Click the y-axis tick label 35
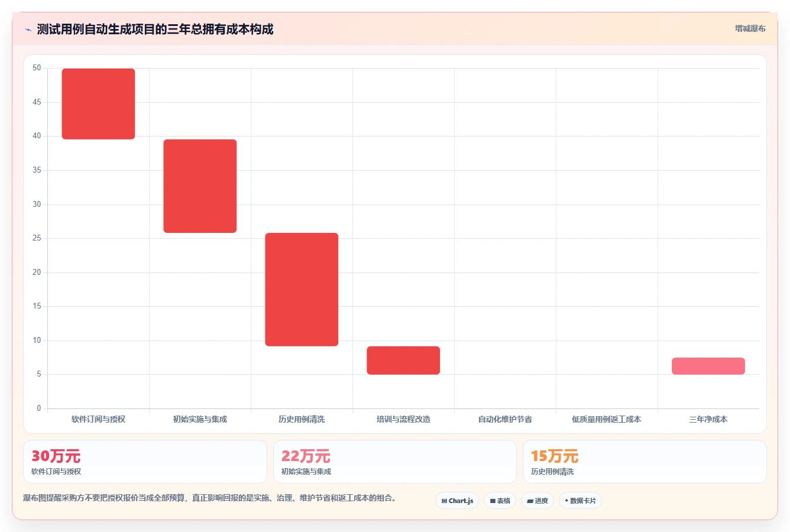 tap(37, 170)
